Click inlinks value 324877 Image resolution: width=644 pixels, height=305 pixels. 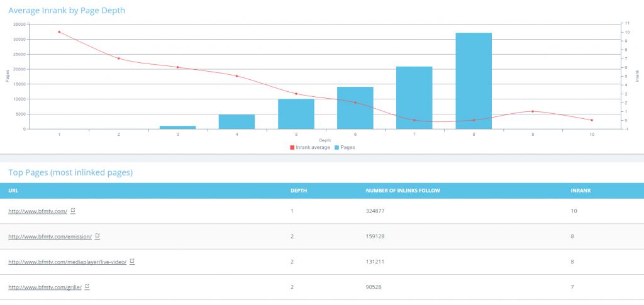coord(375,211)
